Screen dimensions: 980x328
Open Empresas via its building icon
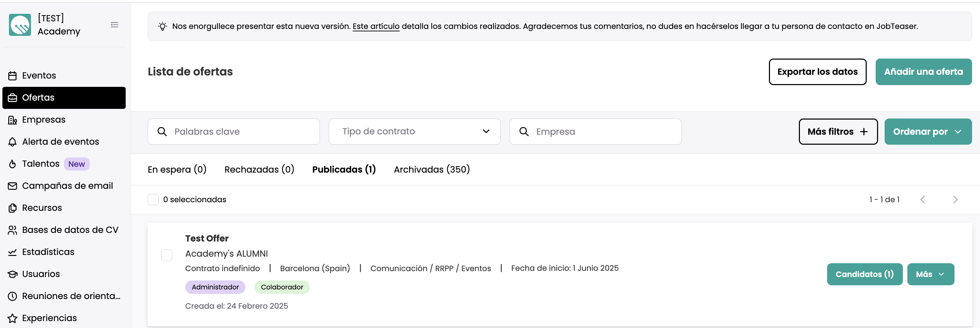(12, 120)
